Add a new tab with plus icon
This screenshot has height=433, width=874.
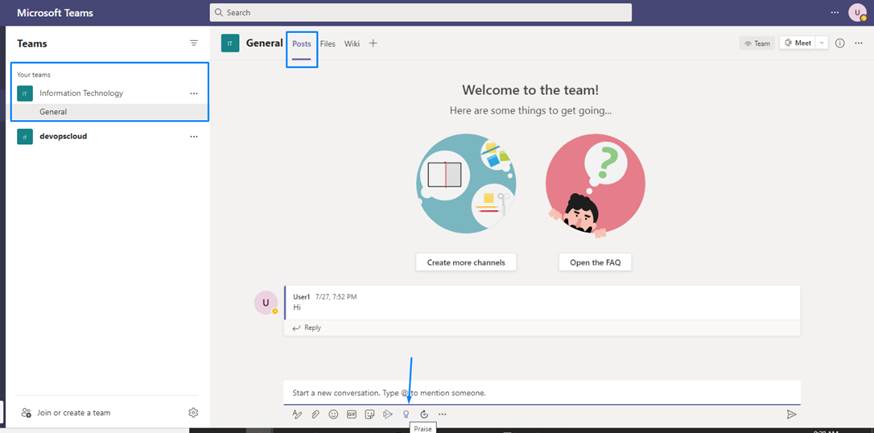(373, 43)
